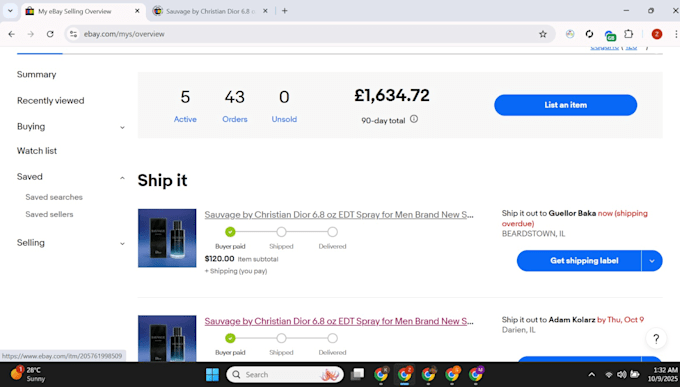Show hidden system tray icons
This screenshot has width=680, height=387.
[592, 374]
